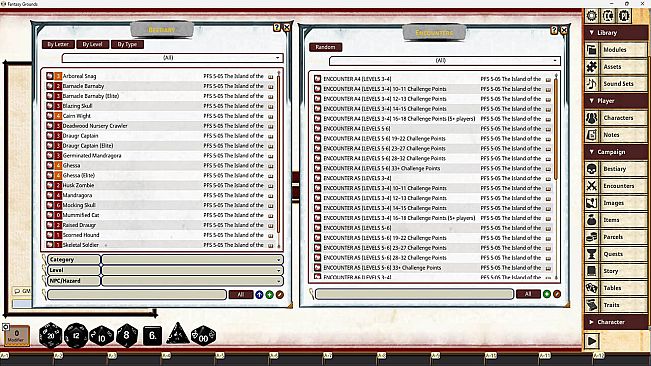Open Encounters crossed swords icon
The image size is (651, 366).
click(592, 186)
